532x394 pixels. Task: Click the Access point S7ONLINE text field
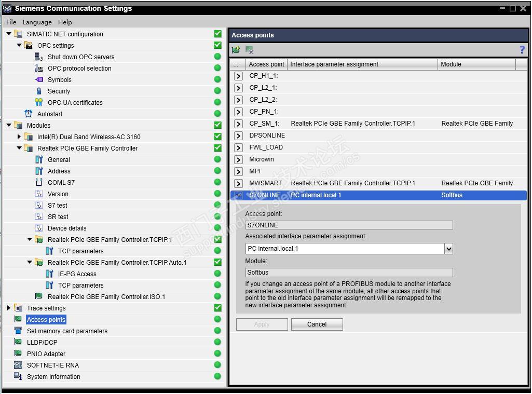[349, 225]
